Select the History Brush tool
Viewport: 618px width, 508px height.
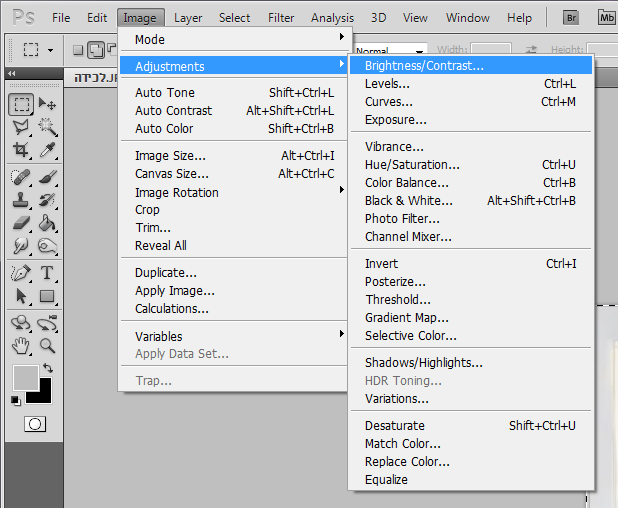pyautogui.click(x=47, y=200)
